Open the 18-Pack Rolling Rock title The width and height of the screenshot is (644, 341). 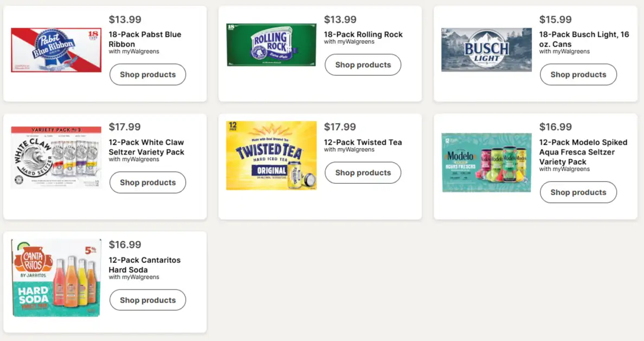click(x=363, y=35)
